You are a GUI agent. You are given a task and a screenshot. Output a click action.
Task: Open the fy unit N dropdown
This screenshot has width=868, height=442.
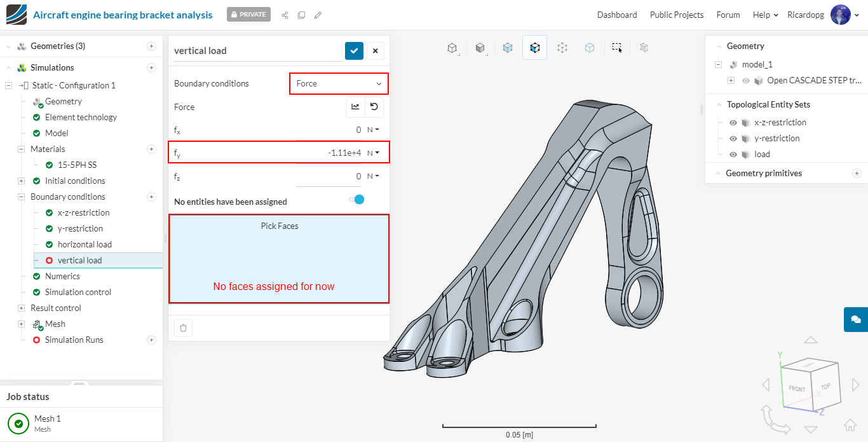tap(374, 153)
